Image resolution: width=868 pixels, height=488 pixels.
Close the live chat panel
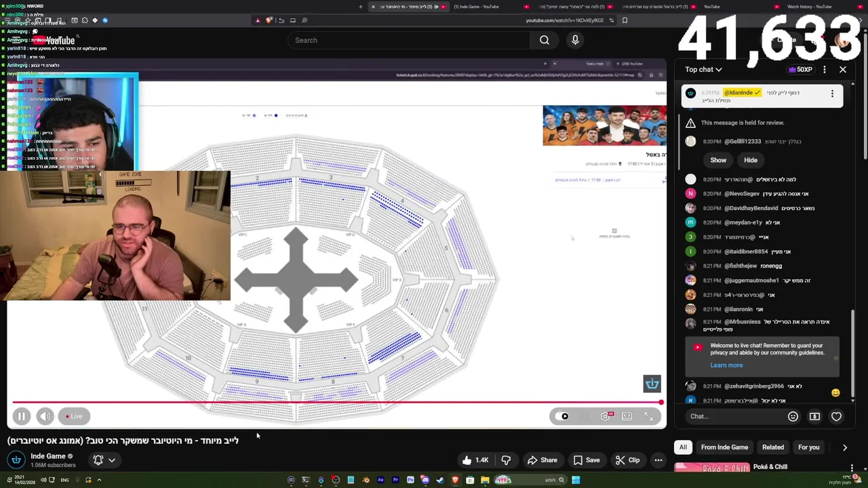[843, 69]
